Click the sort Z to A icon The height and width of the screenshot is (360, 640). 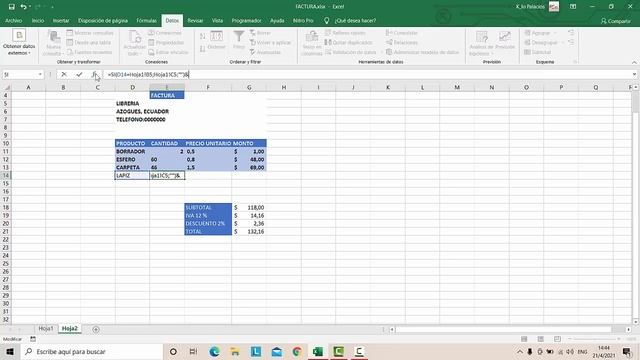202,49
